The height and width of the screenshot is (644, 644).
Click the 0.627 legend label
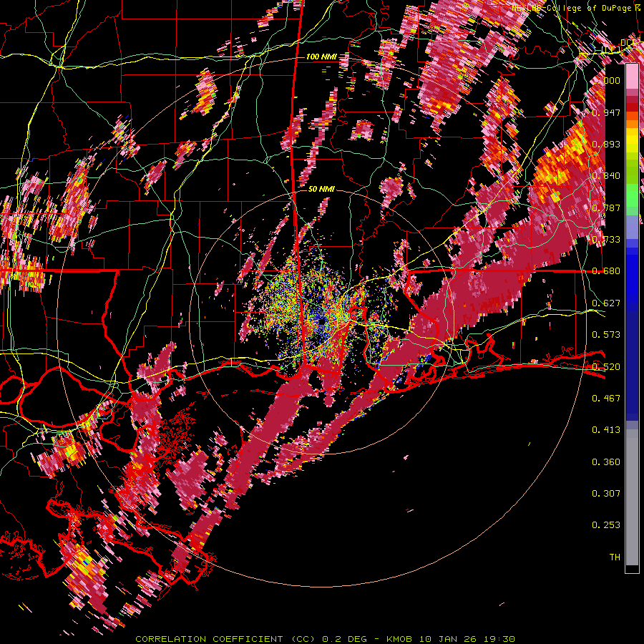[x=606, y=303]
